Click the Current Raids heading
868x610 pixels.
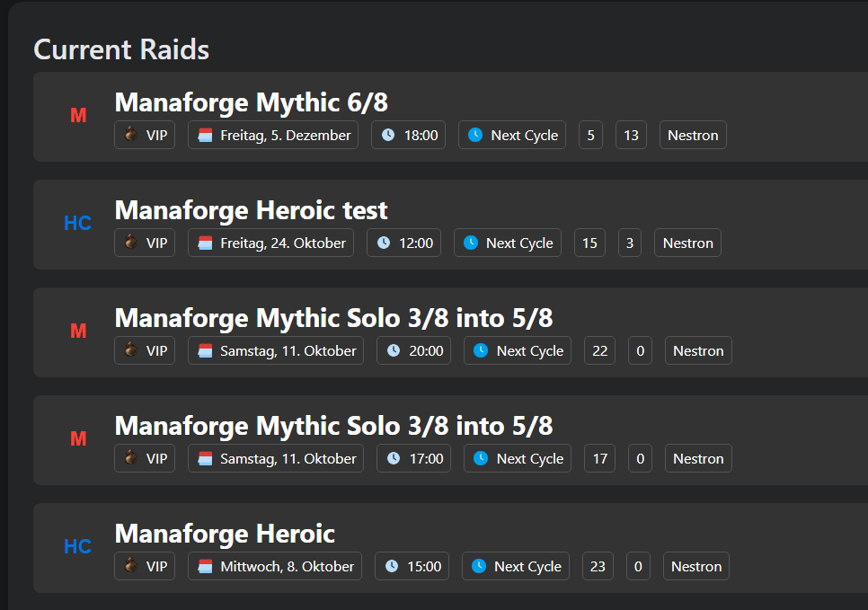(121, 49)
